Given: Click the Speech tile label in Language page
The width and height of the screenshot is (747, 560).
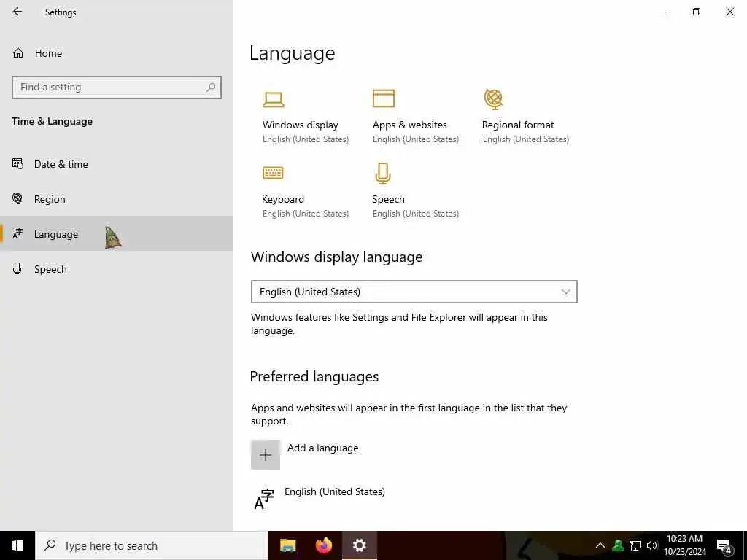Looking at the screenshot, I should 388,199.
